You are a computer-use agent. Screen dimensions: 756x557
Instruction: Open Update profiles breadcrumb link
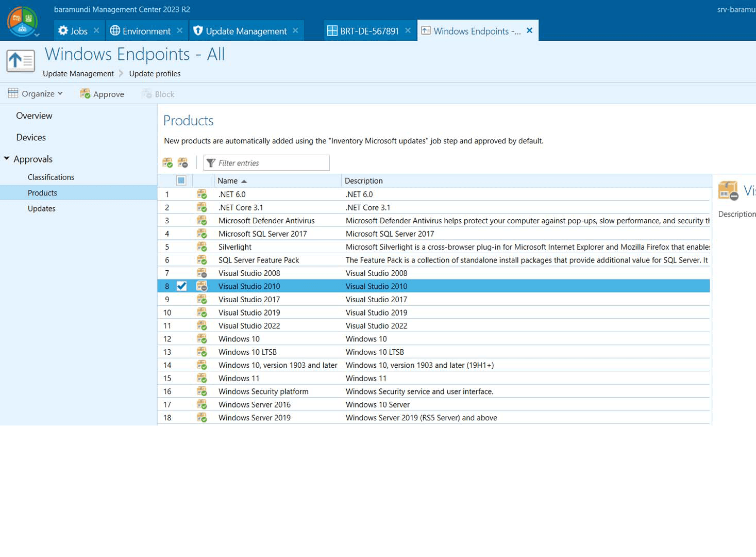click(155, 74)
